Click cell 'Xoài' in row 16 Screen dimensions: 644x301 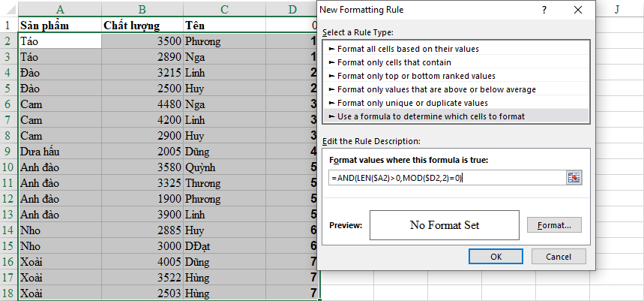[60, 262]
